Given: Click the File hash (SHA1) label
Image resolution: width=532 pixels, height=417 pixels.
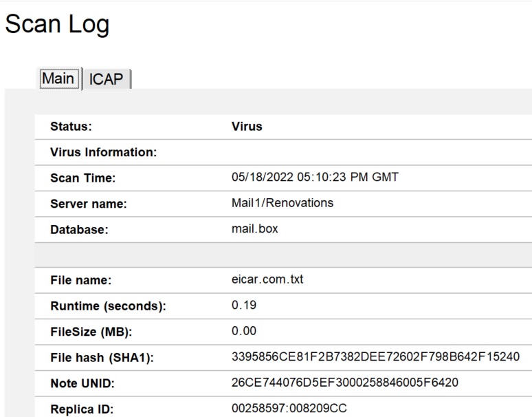Looking at the screenshot, I should (102, 358).
